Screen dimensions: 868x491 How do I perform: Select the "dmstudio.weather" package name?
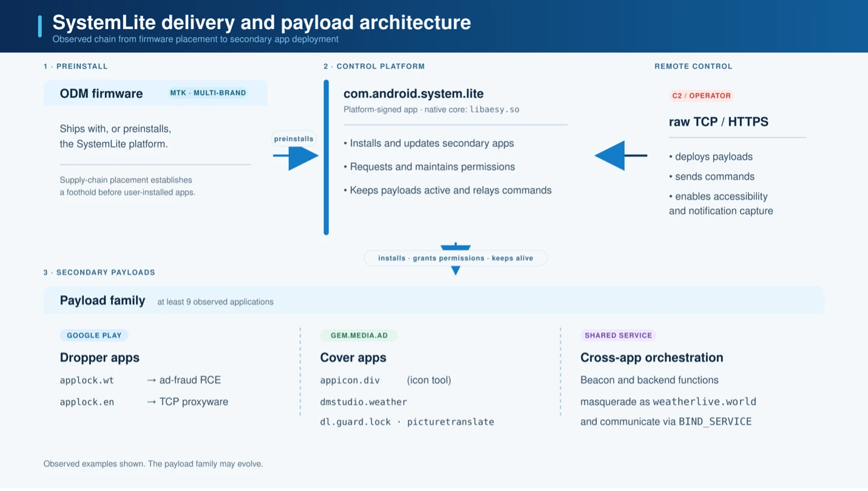click(364, 402)
